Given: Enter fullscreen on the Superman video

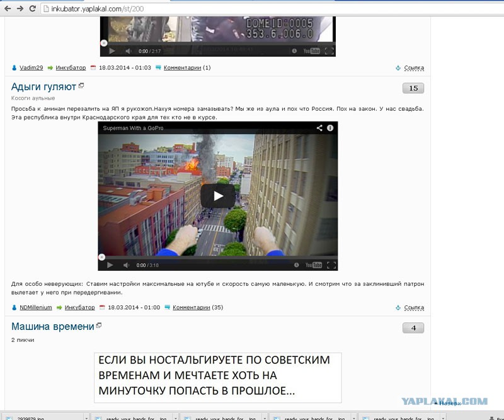Looking at the screenshot, I should [x=331, y=265].
